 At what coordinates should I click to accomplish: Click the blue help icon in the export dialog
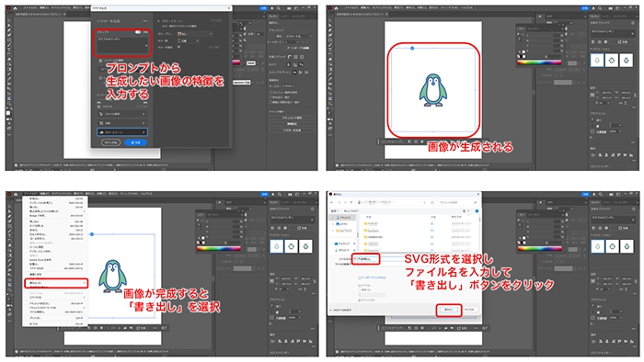click(477, 210)
